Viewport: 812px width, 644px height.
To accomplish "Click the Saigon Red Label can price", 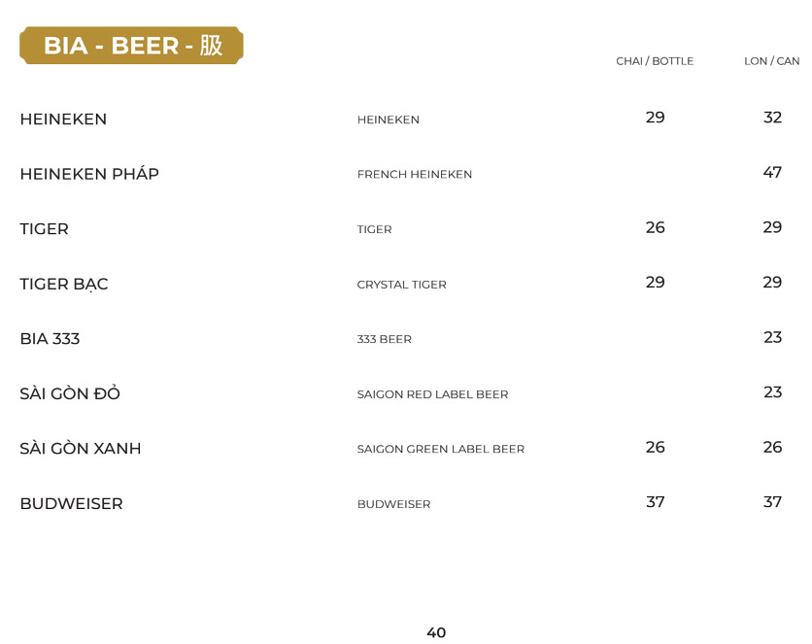I will [772, 392].
